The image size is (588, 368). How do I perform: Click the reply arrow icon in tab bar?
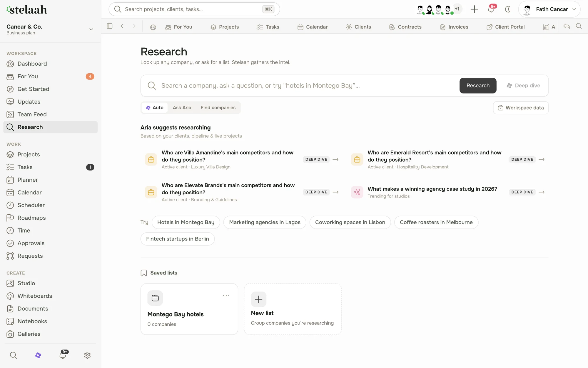tap(567, 26)
